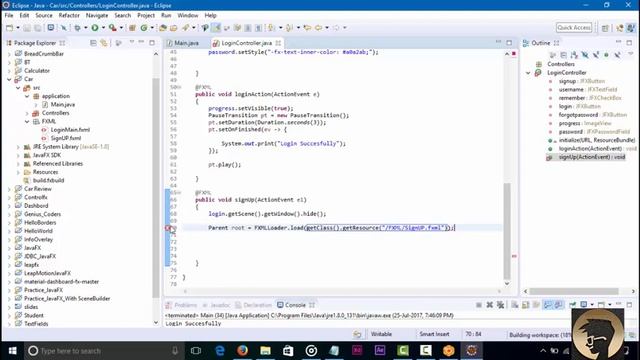Collapse the FXML package
Screen dimensions: 640x360
27,122
